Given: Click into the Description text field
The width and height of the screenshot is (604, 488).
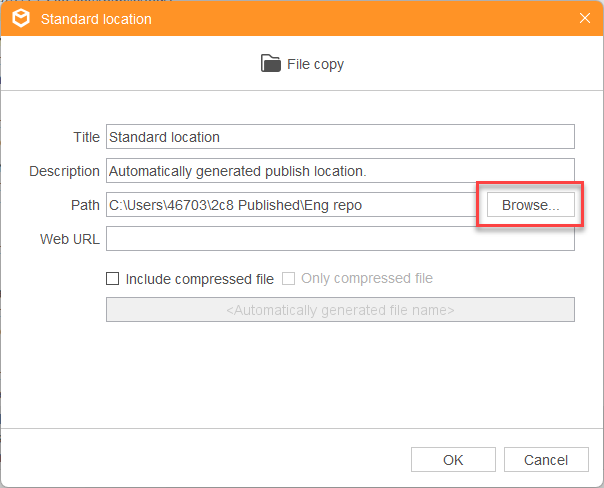Looking at the screenshot, I should tap(340, 171).
